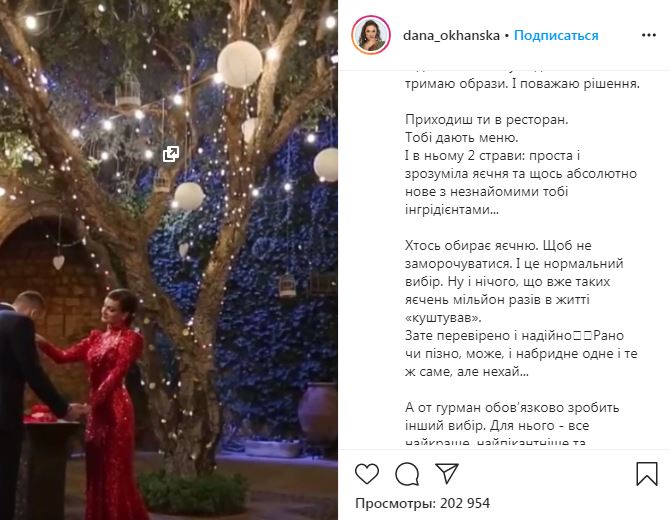The height and width of the screenshot is (520, 670).
Task: Click caption line 'Приходиш ти в ресторан.'
Action: [487, 119]
